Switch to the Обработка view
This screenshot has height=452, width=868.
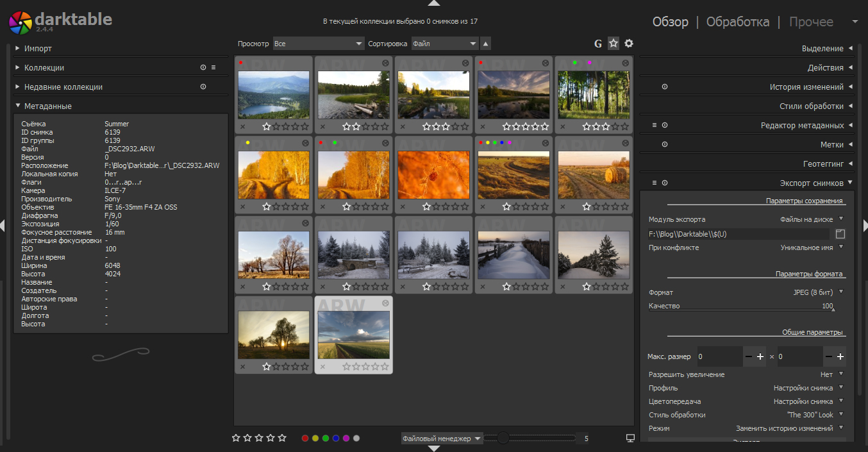click(x=737, y=22)
